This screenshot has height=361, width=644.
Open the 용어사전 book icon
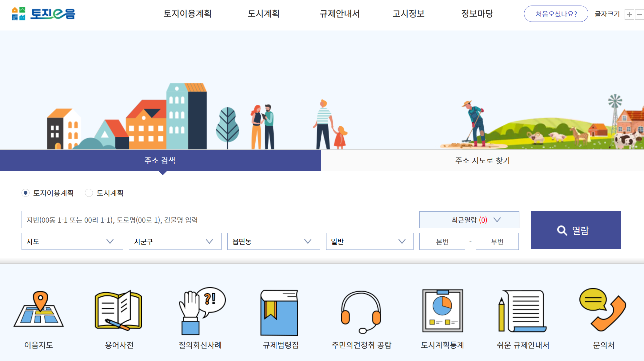(x=118, y=310)
